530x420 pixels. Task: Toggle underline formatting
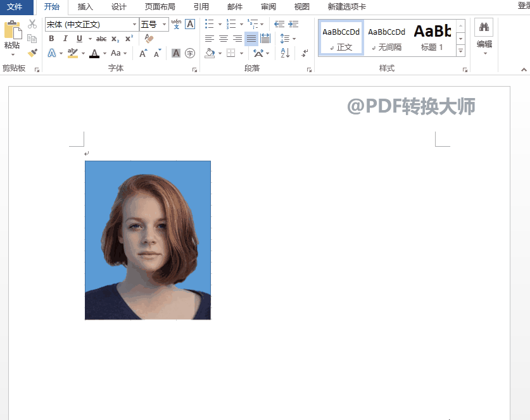click(x=79, y=39)
